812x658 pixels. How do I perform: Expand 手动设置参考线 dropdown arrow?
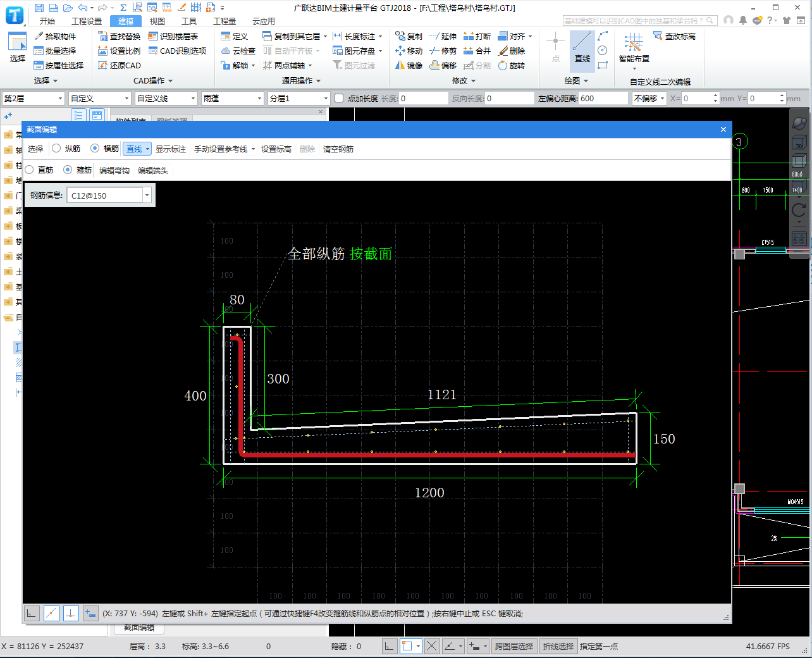pos(253,149)
